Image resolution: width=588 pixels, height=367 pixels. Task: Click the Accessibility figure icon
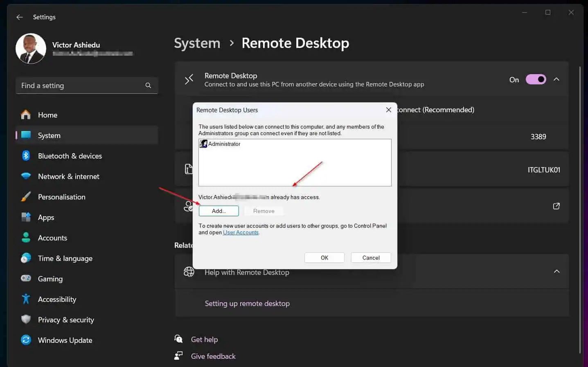pyautogui.click(x=26, y=299)
